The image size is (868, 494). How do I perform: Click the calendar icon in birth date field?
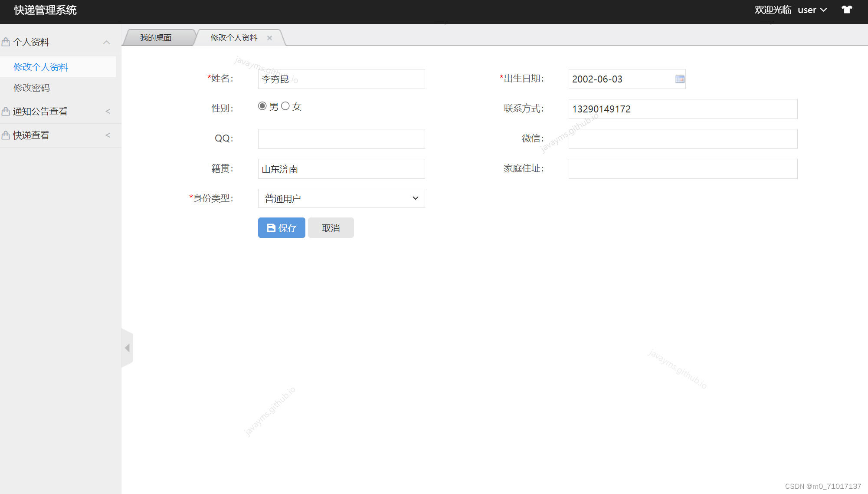pyautogui.click(x=679, y=79)
